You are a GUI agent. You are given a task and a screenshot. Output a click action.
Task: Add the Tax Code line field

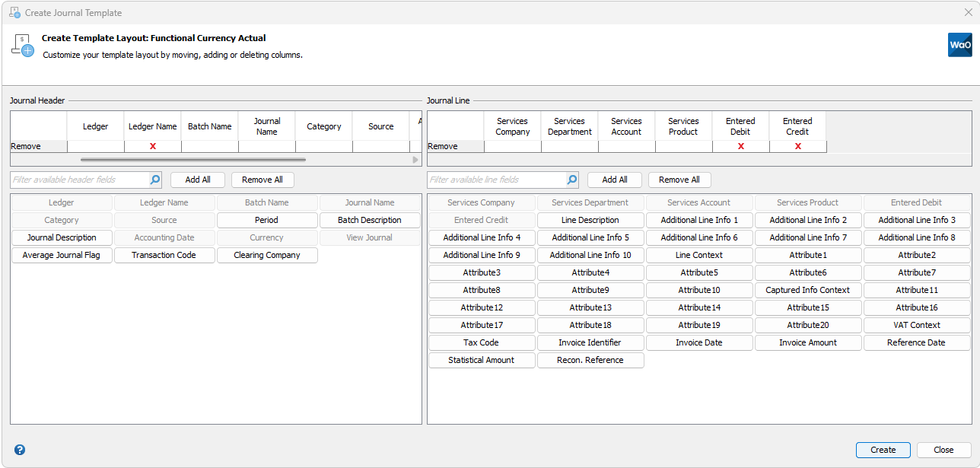[x=482, y=342]
